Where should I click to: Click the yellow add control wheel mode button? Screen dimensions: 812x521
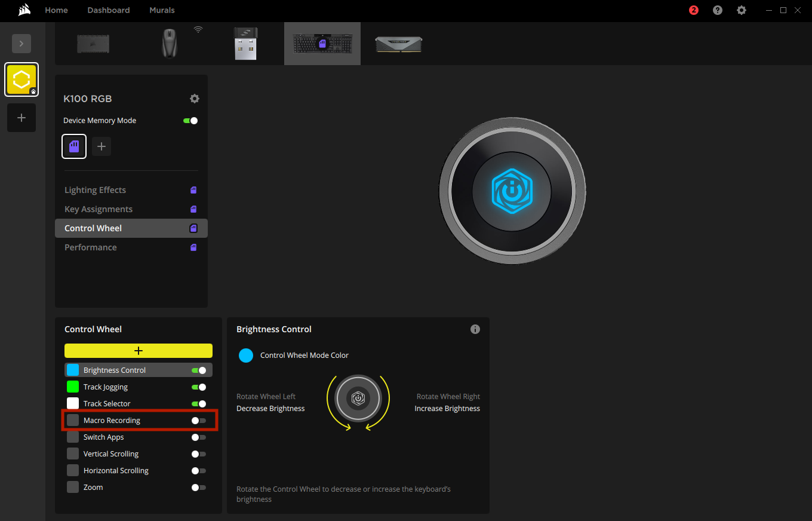coord(139,351)
